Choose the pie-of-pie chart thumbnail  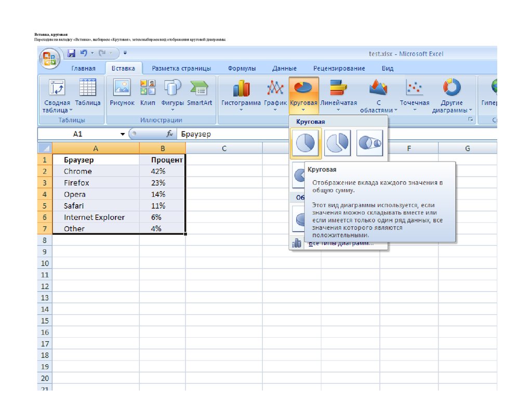coord(370,143)
